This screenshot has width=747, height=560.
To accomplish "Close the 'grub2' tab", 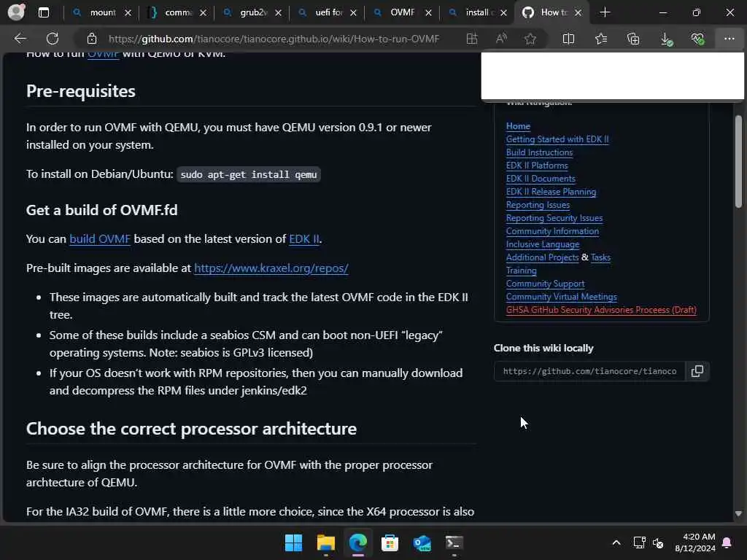I will (278, 13).
